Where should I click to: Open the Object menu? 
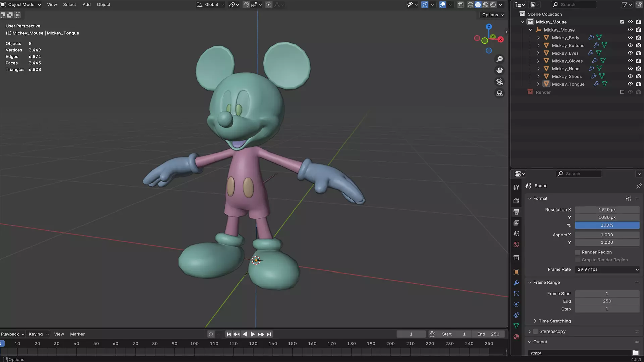(x=103, y=5)
